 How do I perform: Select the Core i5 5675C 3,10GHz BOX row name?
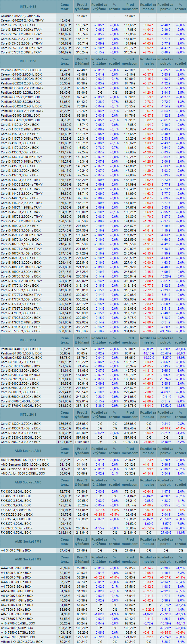pos(21,276)
